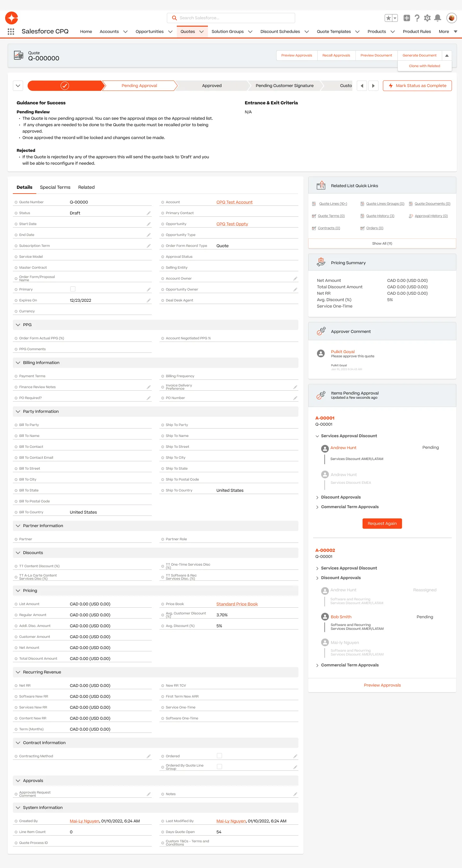Screen dimensions: 462x868
Task: Open the App Launcher grid icon
Action: click(x=11, y=31)
